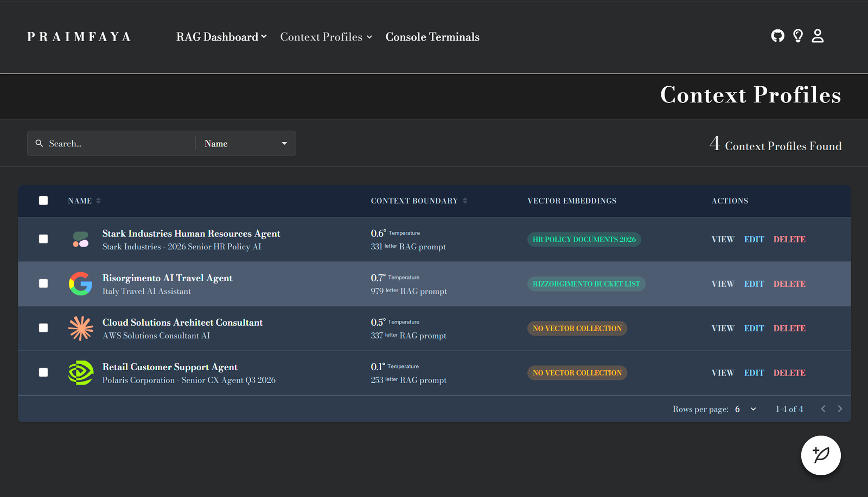Click the Risorgimento AI Travel Agent name
The width and height of the screenshot is (868, 497).
(167, 278)
